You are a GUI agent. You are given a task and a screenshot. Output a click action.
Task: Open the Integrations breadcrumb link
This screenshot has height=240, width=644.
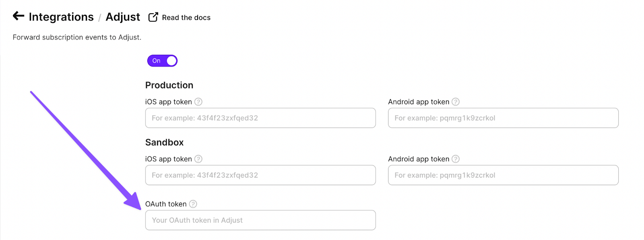61,17
